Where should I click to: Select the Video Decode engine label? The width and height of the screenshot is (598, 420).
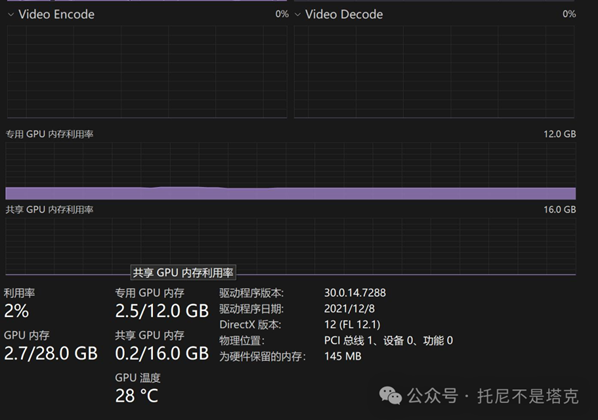coord(344,14)
